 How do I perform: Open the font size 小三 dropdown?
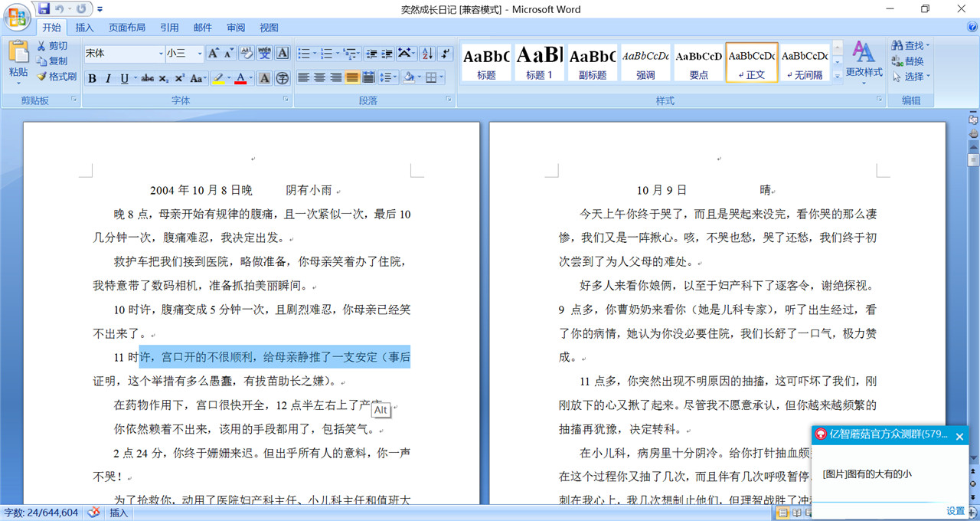click(x=200, y=54)
